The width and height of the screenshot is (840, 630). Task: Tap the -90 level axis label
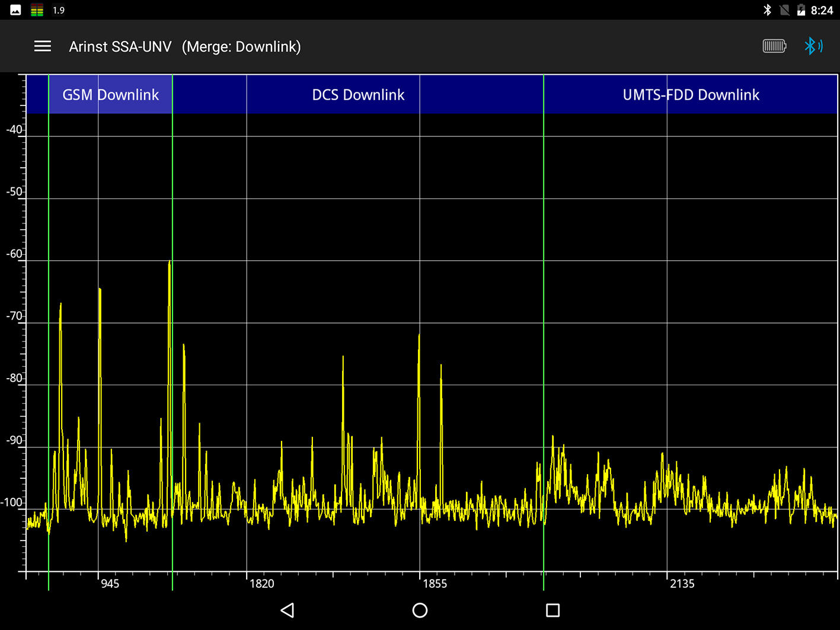14,440
